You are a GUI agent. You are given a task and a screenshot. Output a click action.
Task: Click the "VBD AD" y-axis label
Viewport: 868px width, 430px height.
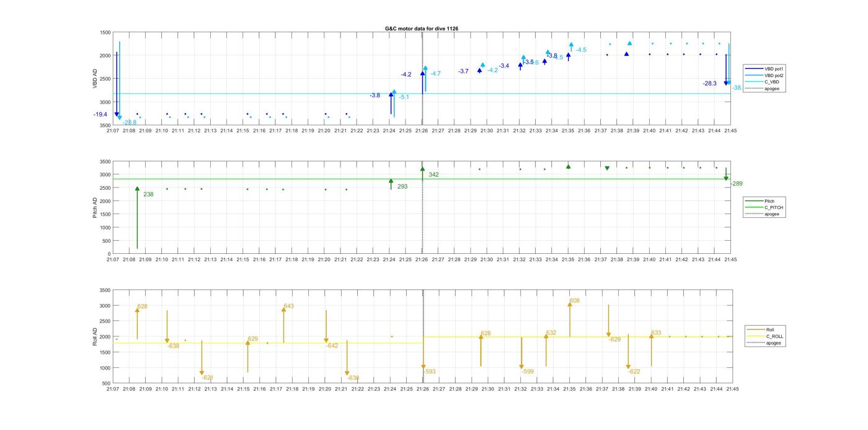tap(95, 78)
